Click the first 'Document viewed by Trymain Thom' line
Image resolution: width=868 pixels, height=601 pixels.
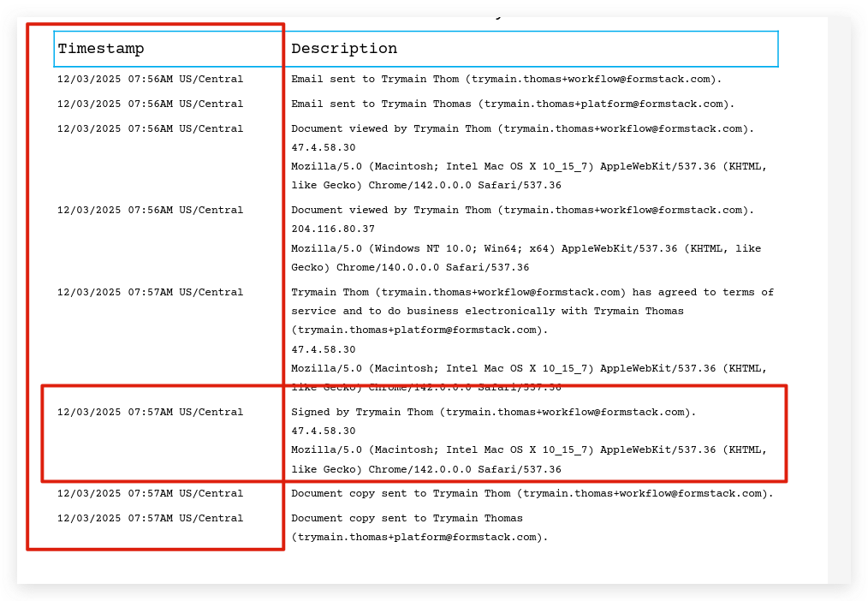tap(522, 129)
